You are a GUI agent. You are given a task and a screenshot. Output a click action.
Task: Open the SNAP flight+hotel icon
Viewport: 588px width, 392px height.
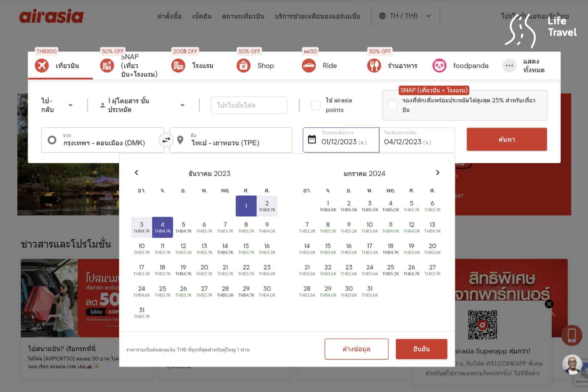107,66
